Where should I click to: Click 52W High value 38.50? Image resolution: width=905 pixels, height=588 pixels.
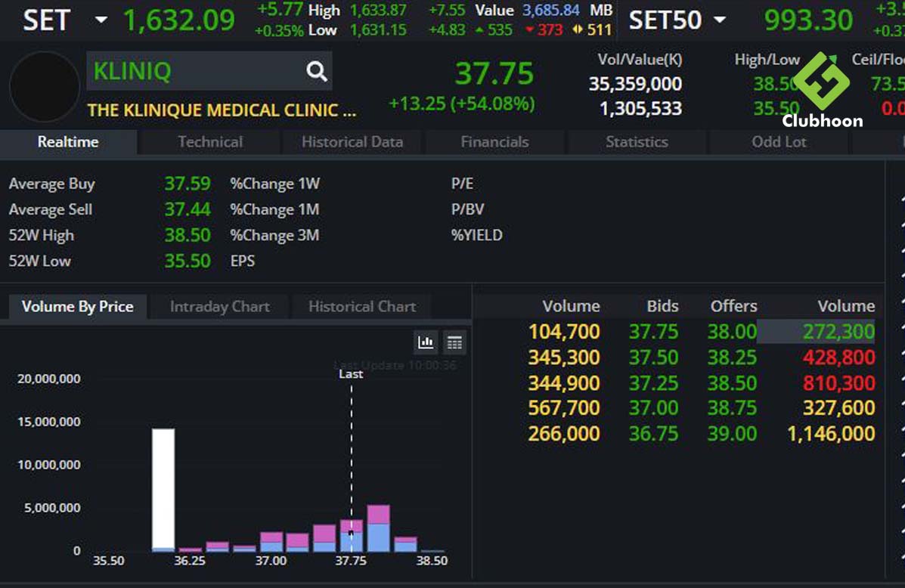188,236
